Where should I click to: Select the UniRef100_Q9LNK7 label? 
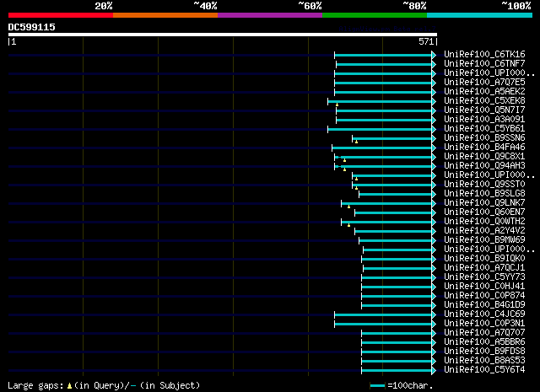click(x=484, y=203)
